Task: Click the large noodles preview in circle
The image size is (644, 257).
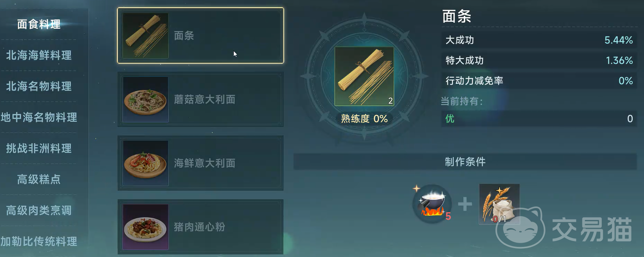Action: pyautogui.click(x=364, y=76)
